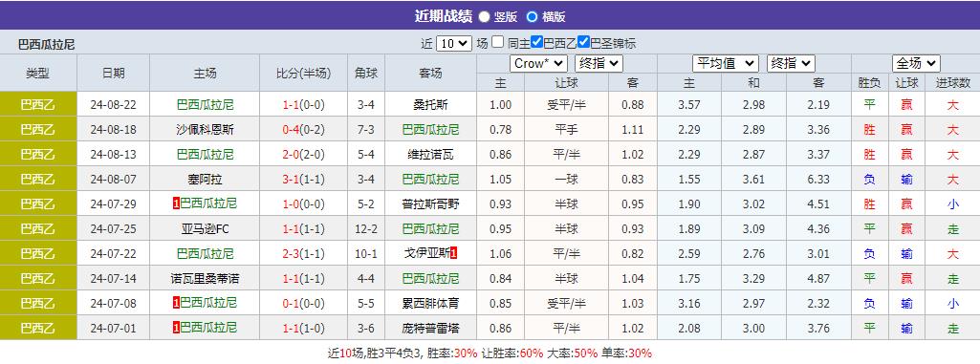The width and height of the screenshot is (980, 364).
Task: Click the red card badge on the 24-07-29 row
Action: pos(176,203)
